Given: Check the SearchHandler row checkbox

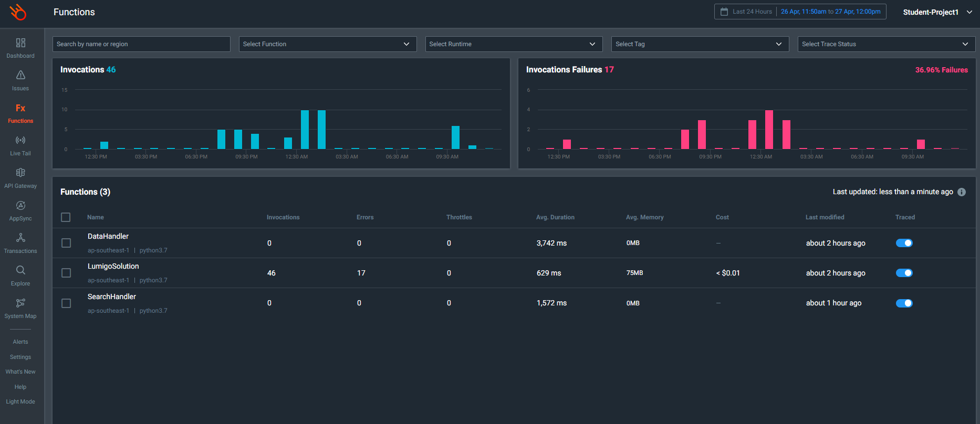Looking at the screenshot, I should 66,303.
